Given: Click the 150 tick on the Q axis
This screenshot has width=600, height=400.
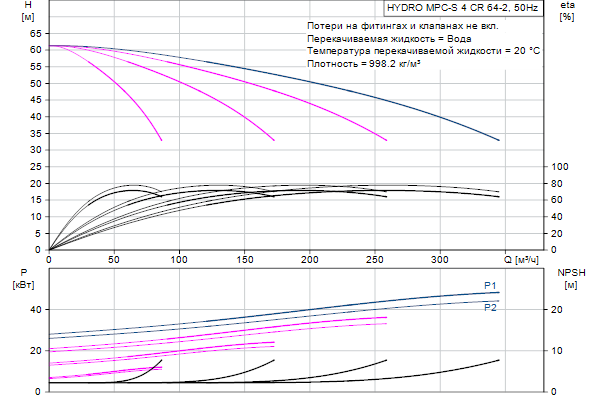Looking at the screenshot, I should pyautogui.click(x=245, y=260).
